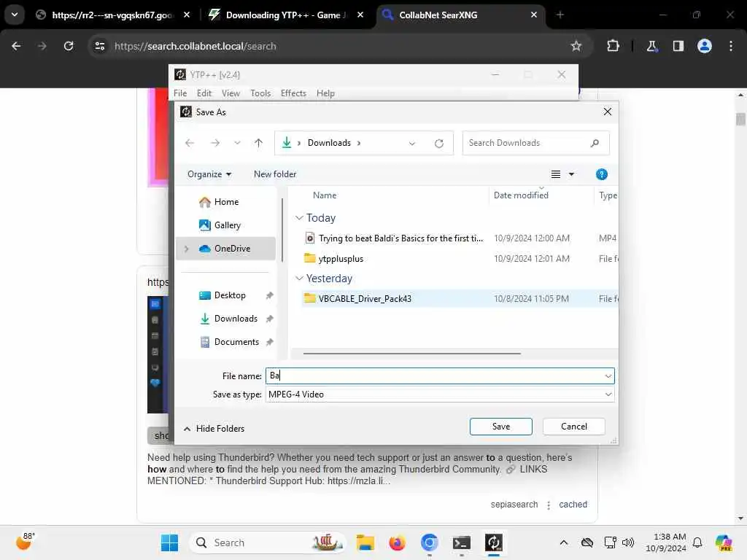Open the YTP++ Tools menu

coord(260,93)
